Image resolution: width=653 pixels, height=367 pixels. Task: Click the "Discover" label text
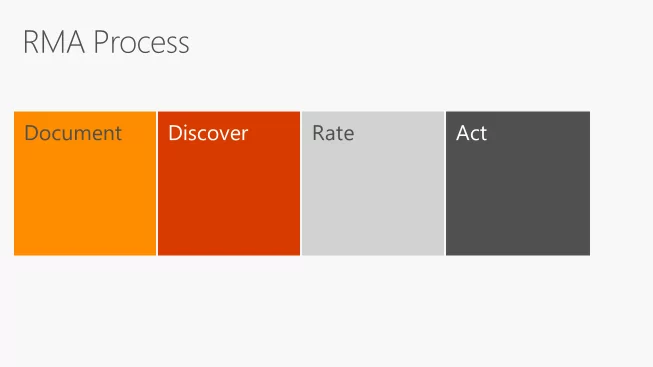tap(208, 133)
